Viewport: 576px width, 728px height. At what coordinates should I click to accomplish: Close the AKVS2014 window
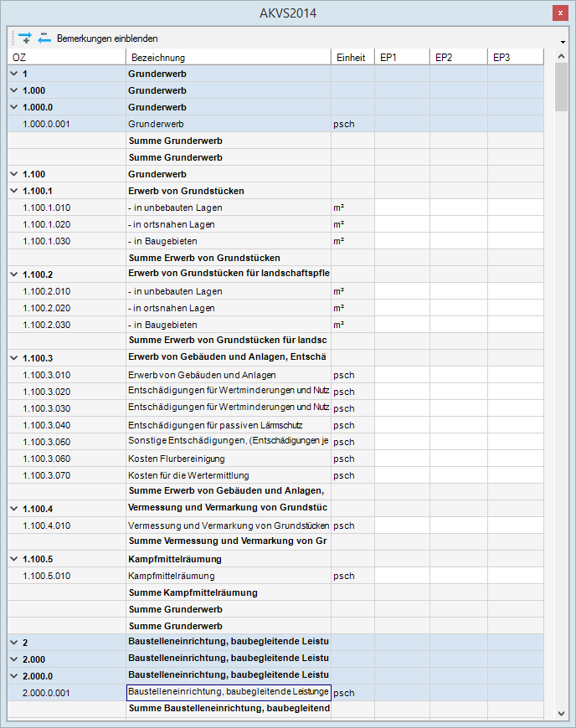coord(560,13)
